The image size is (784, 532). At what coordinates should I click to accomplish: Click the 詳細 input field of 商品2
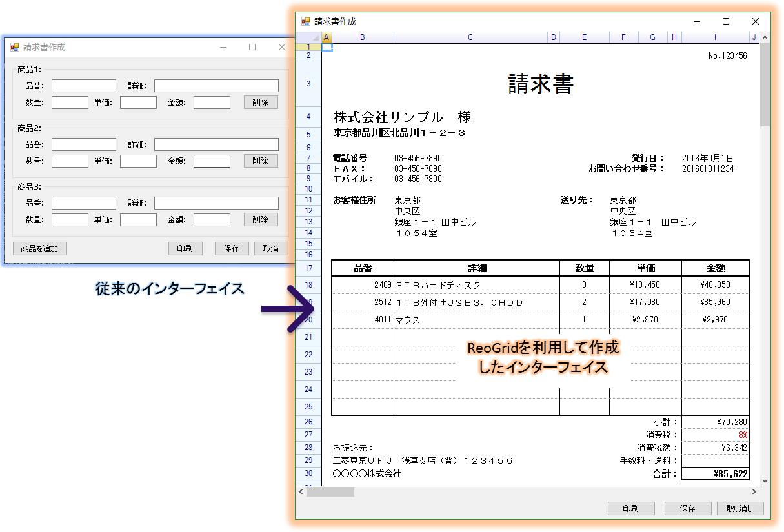216,144
